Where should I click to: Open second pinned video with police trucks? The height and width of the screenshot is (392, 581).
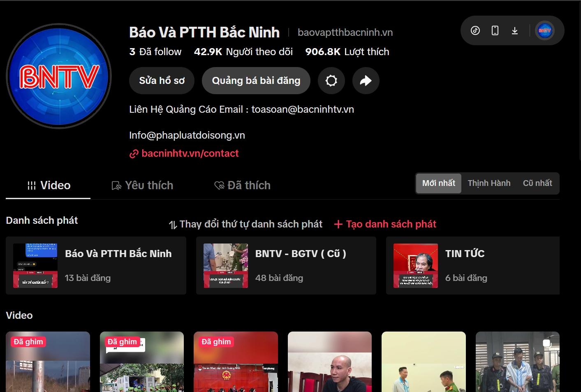142,362
